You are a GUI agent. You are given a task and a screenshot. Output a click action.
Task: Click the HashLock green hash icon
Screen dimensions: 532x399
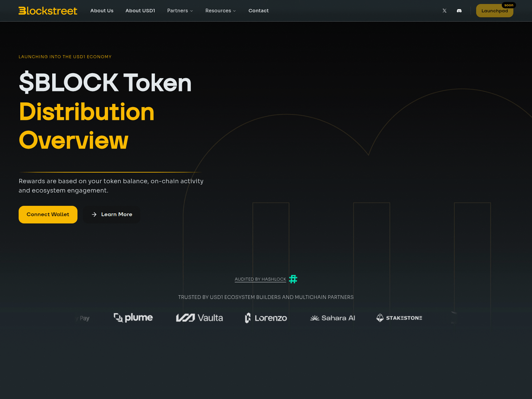click(293, 279)
